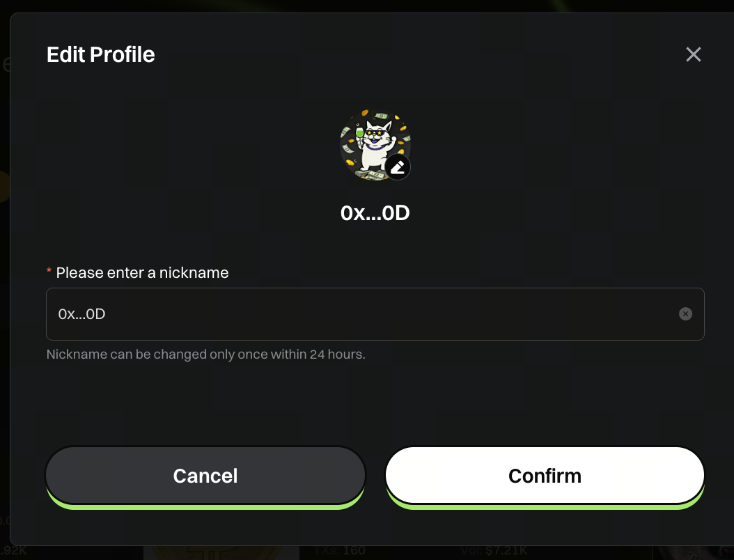Viewport: 734px width, 560px height.
Task: Click the green underline of the Confirm button
Action: pyautogui.click(x=545, y=506)
